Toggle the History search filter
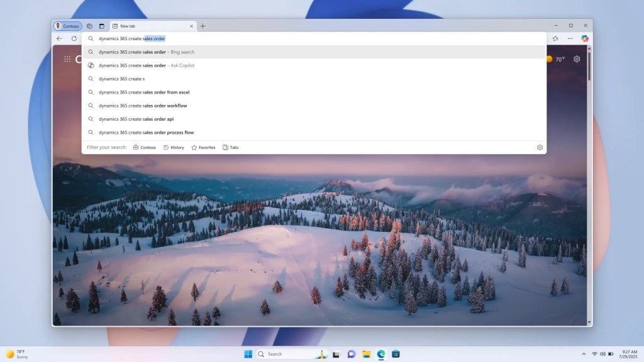644x362 pixels. (172, 147)
